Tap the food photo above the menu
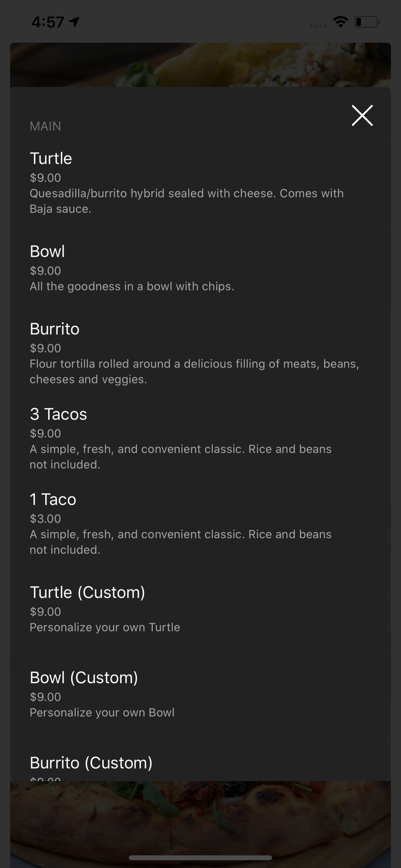 [200, 64]
